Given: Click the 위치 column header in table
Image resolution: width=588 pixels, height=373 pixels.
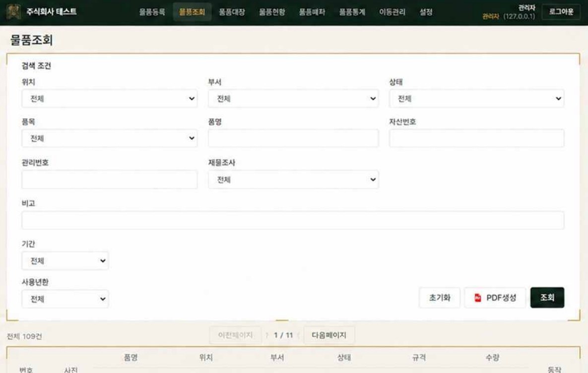Looking at the screenshot, I should [x=206, y=358].
